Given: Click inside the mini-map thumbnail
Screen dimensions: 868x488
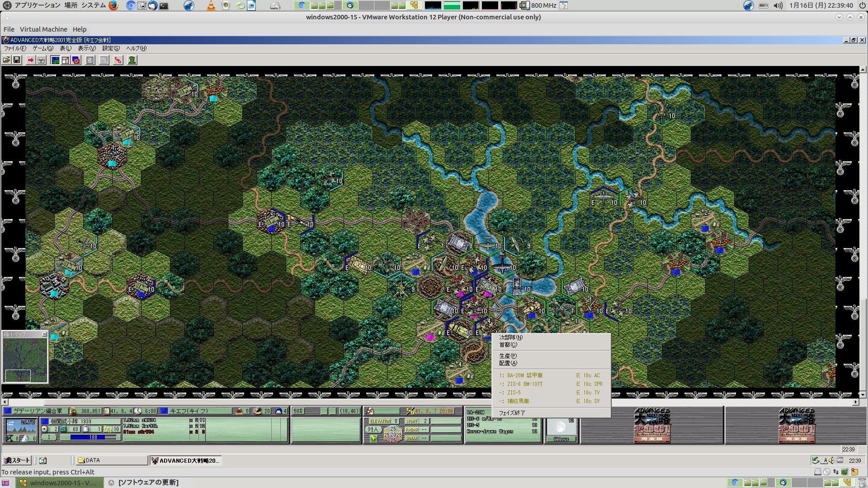Looking at the screenshot, I should 25,360.
